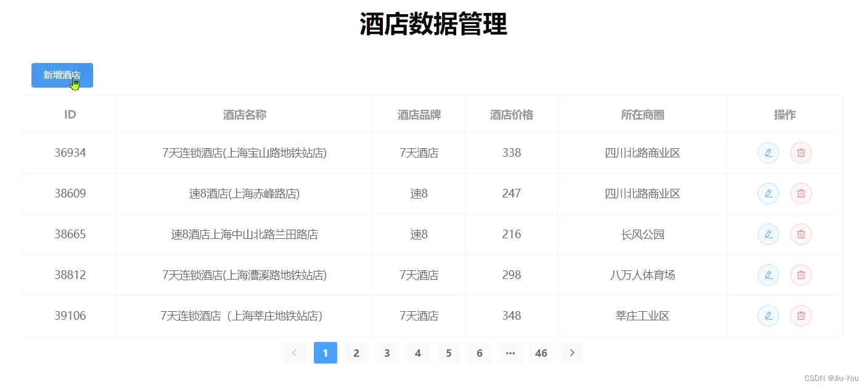Edit hotel 38665 with the pencil icon
The image size is (868, 387).
(x=768, y=234)
